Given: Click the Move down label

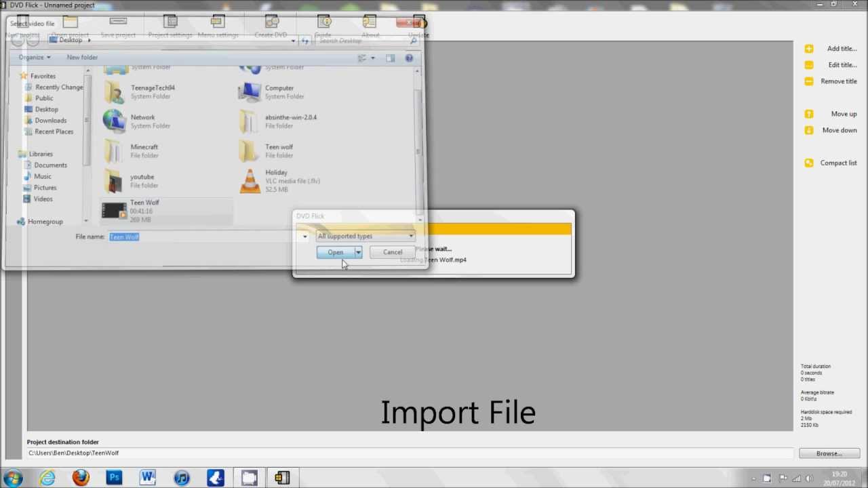Looking at the screenshot, I should pyautogui.click(x=840, y=130).
